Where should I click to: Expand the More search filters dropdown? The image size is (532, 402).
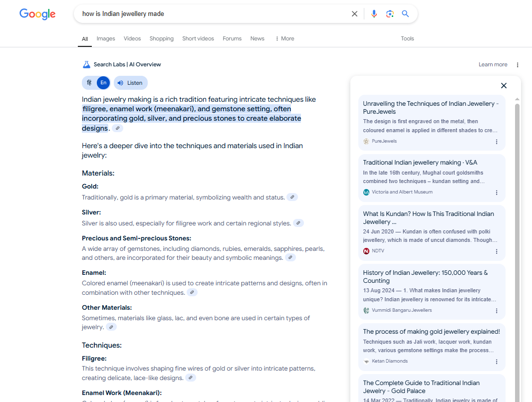pyautogui.click(x=284, y=38)
